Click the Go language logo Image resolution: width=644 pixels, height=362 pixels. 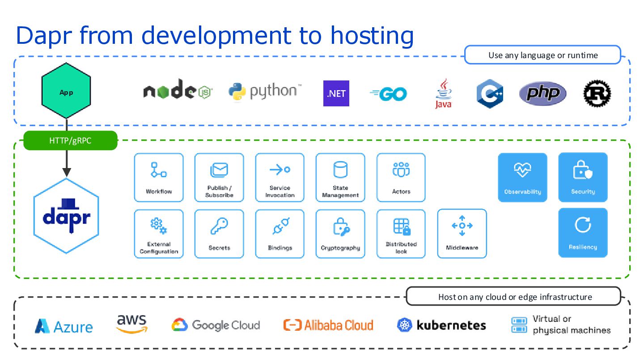388,94
